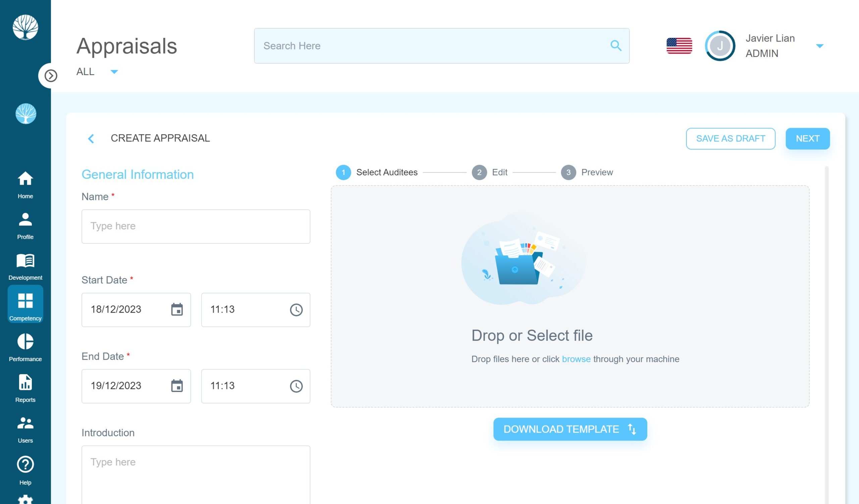Click the Start Date 11:13 time field
This screenshot has height=504, width=859.
256,310
